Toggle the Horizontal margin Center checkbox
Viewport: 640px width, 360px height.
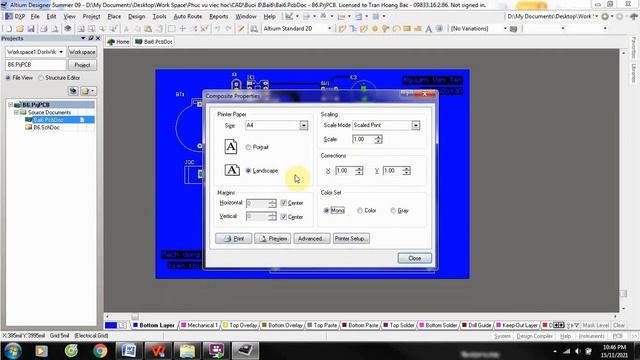point(284,203)
